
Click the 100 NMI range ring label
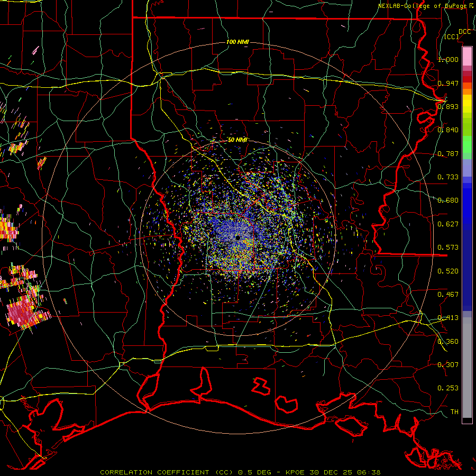pyautogui.click(x=237, y=42)
